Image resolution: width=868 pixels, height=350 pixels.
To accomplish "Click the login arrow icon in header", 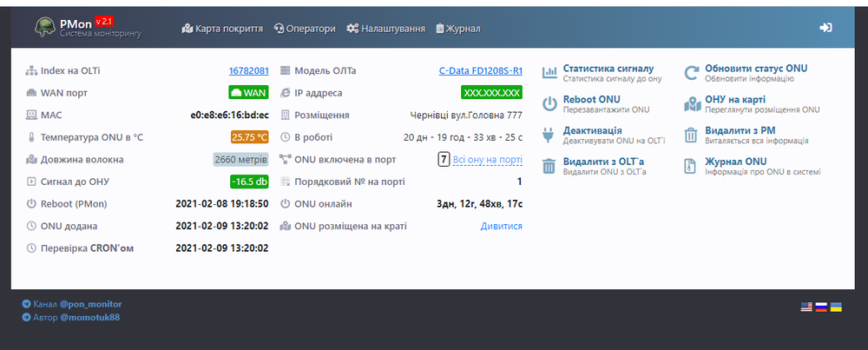I will [825, 28].
